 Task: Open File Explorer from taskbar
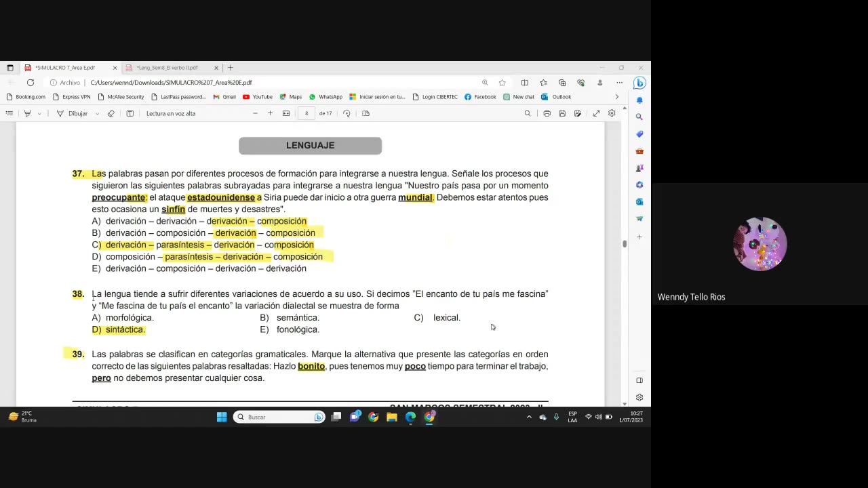(x=392, y=417)
